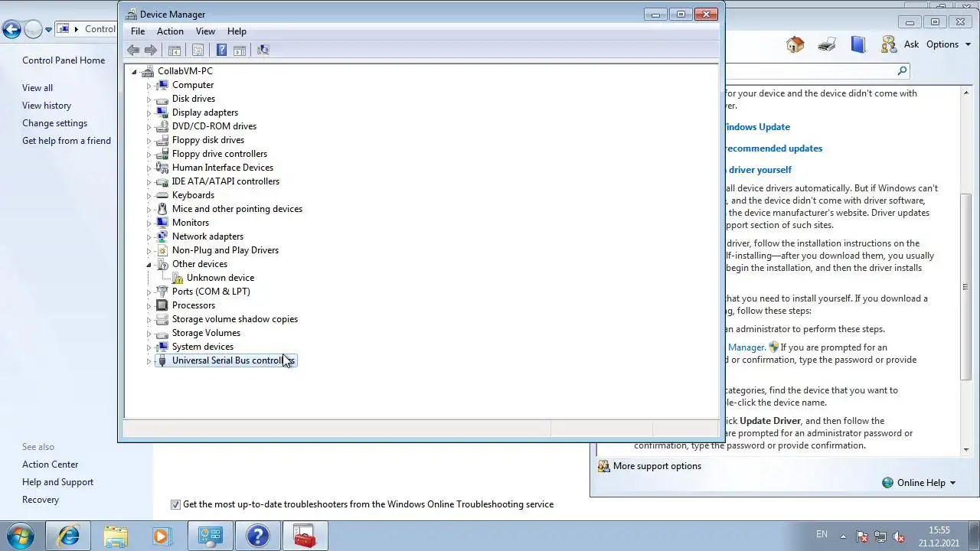Select Non-Plug and Play Drivers item
Screen dimensions: 980x551
(x=225, y=250)
